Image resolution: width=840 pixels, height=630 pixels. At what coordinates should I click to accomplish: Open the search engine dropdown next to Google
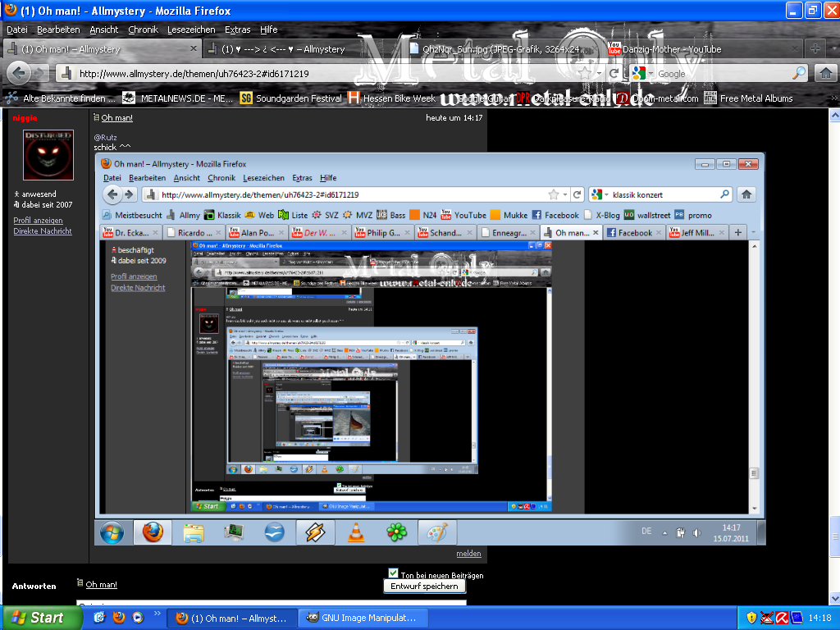tap(651, 74)
